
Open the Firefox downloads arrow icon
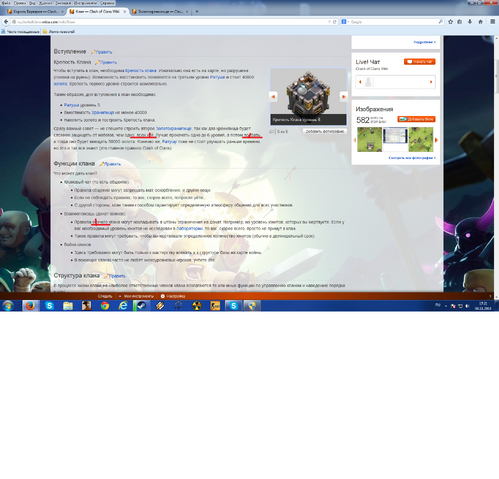coord(470,22)
